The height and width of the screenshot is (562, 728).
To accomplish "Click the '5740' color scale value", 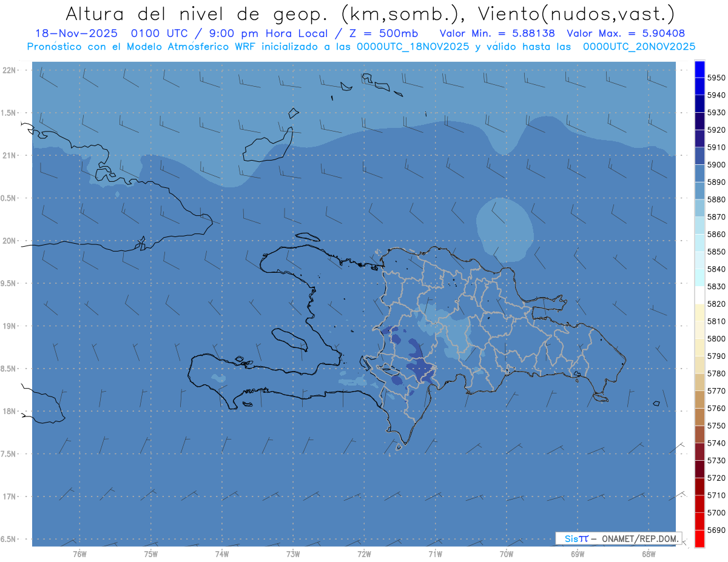I will pos(716,443).
